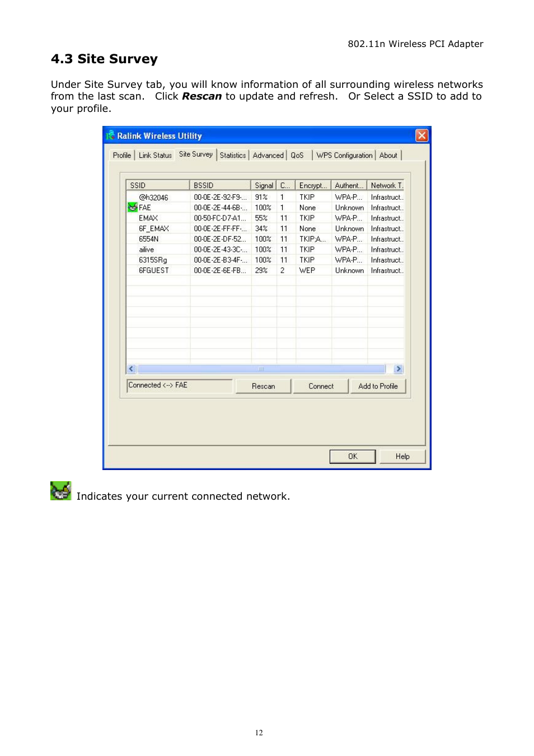Screen dimensions: 534x756
Task: Click Add to Profile button
Action: tap(378, 386)
